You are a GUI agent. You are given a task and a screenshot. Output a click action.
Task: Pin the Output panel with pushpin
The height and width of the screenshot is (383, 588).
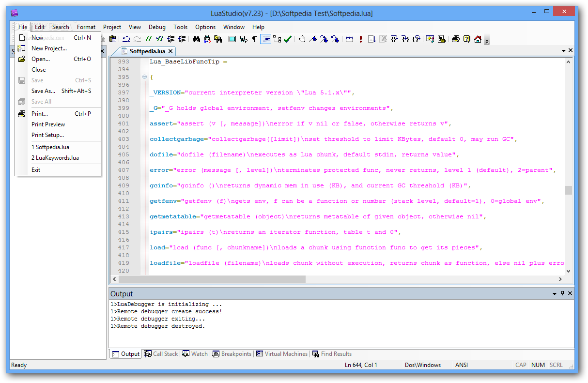pos(563,293)
